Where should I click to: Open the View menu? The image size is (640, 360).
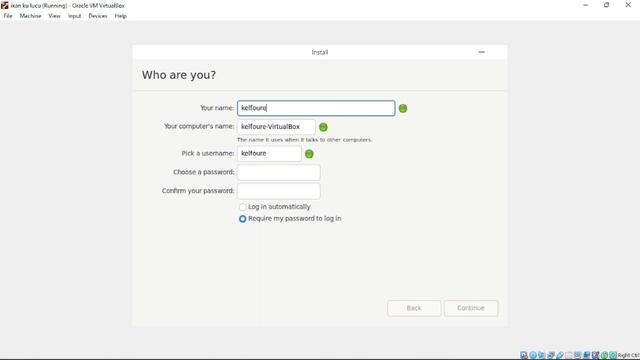click(x=54, y=16)
